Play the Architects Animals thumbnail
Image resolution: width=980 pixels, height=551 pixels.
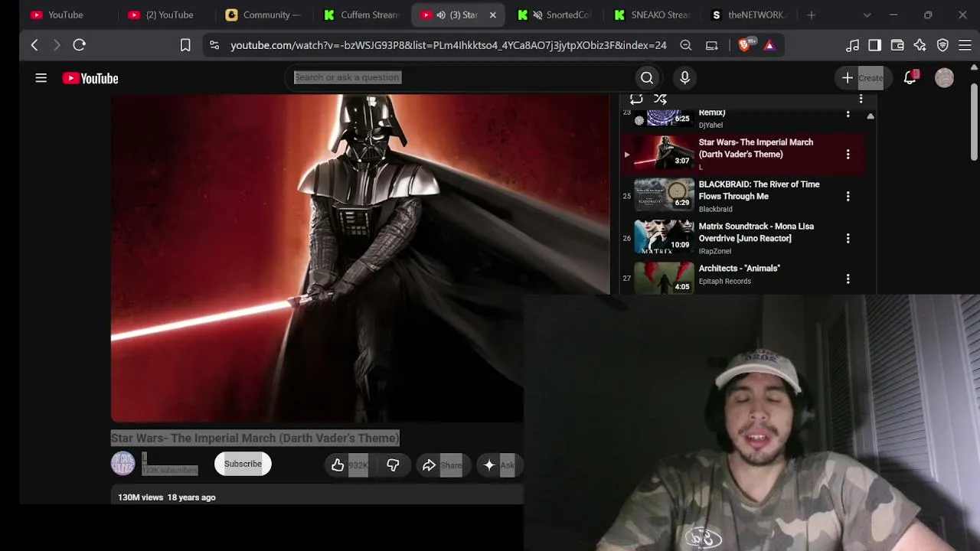tap(664, 278)
